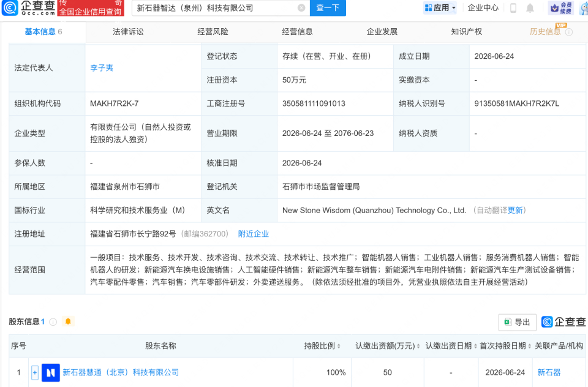Open the 应用 dropdown menu
The height and width of the screenshot is (387, 588).
click(x=440, y=8)
